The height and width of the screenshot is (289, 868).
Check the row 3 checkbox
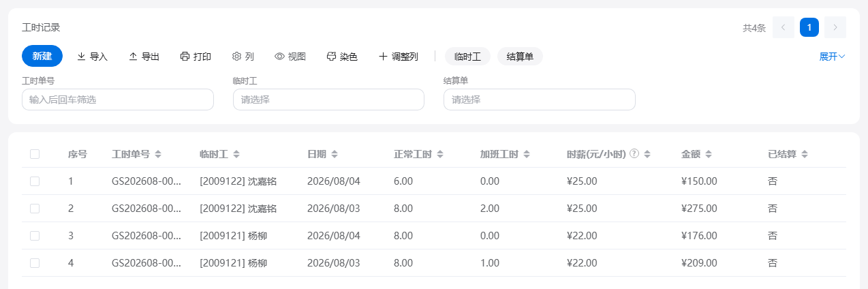[x=35, y=236]
